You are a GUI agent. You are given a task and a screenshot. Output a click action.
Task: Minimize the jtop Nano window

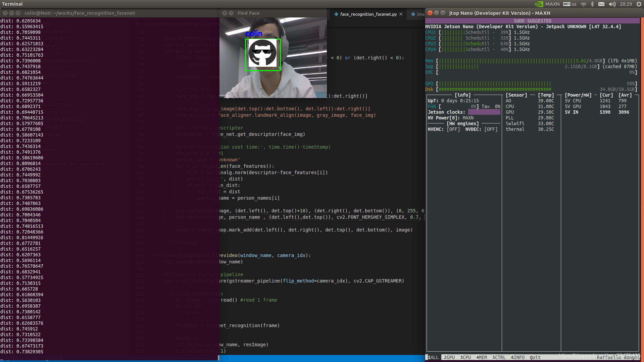click(436, 13)
